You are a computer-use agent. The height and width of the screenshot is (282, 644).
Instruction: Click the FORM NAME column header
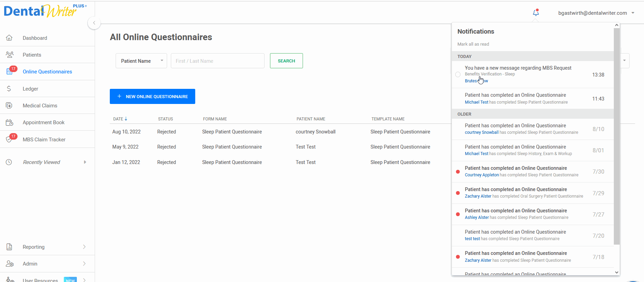(215, 119)
